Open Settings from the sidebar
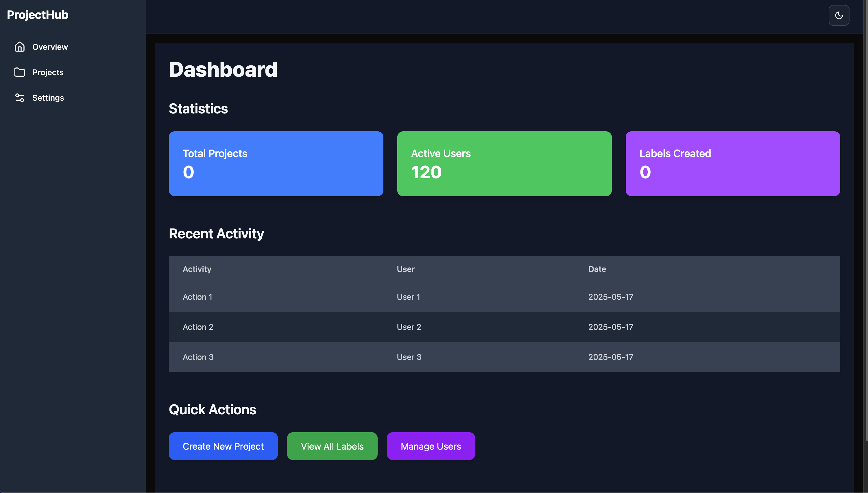The height and width of the screenshot is (493, 868). tap(48, 98)
